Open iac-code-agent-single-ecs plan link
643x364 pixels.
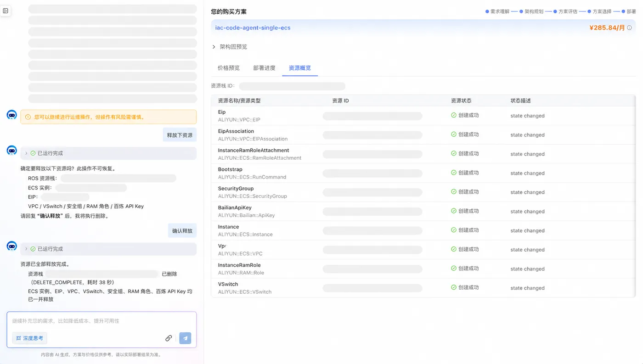[253, 28]
